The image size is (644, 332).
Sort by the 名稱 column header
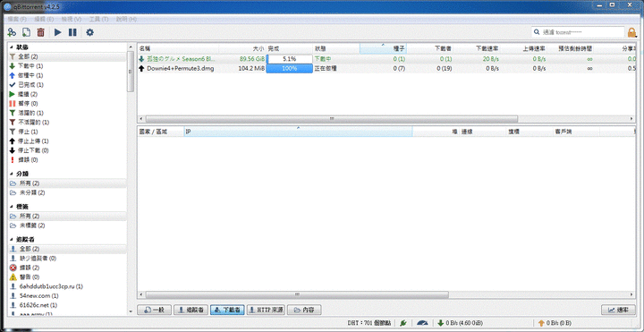(178, 48)
